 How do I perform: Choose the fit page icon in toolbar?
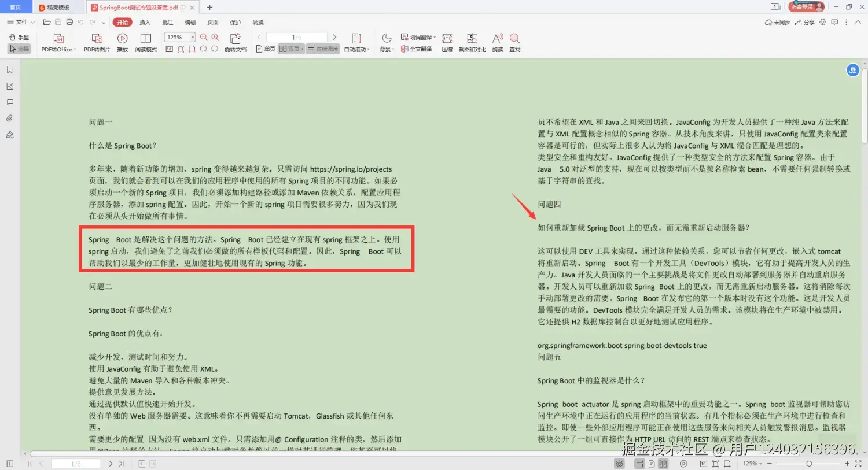tap(181, 49)
